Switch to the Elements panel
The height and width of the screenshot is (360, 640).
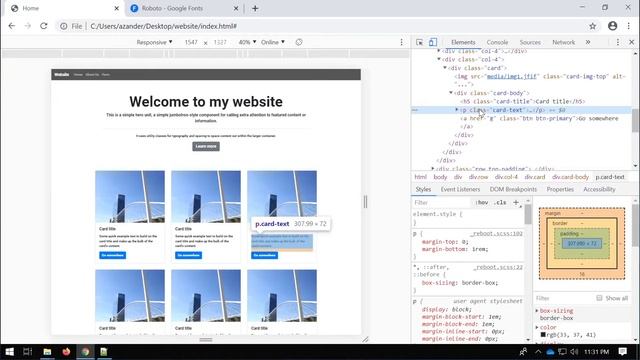pyautogui.click(x=463, y=42)
